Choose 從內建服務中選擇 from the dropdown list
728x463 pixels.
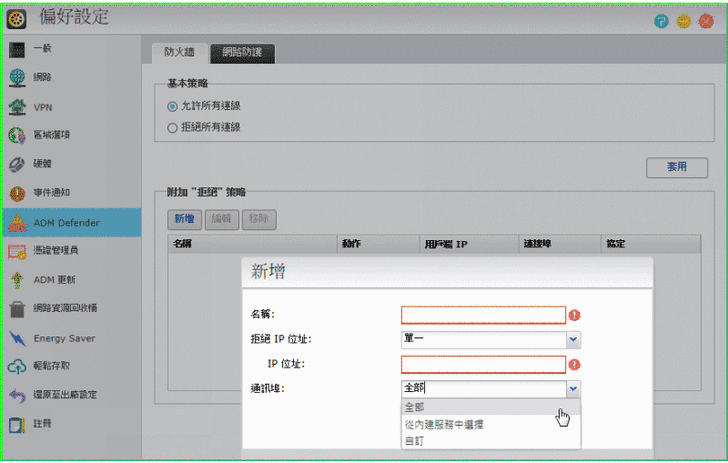tap(491, 424)
